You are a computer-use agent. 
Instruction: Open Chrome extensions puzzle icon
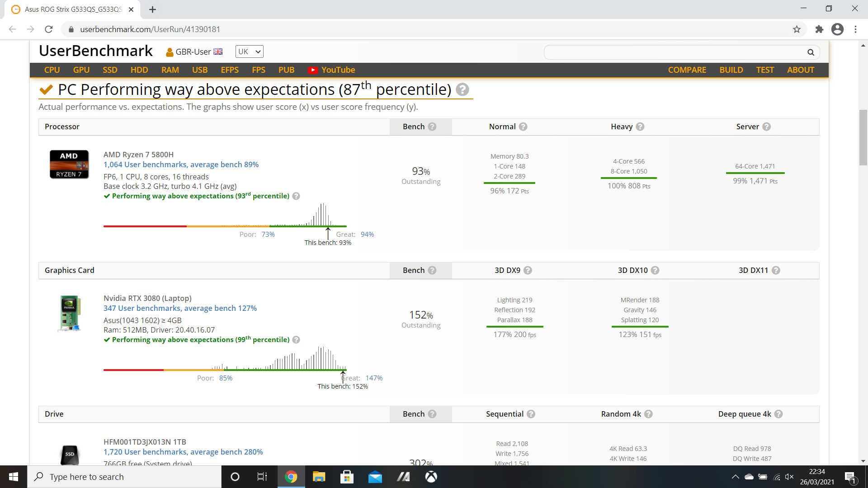point(819,29)
